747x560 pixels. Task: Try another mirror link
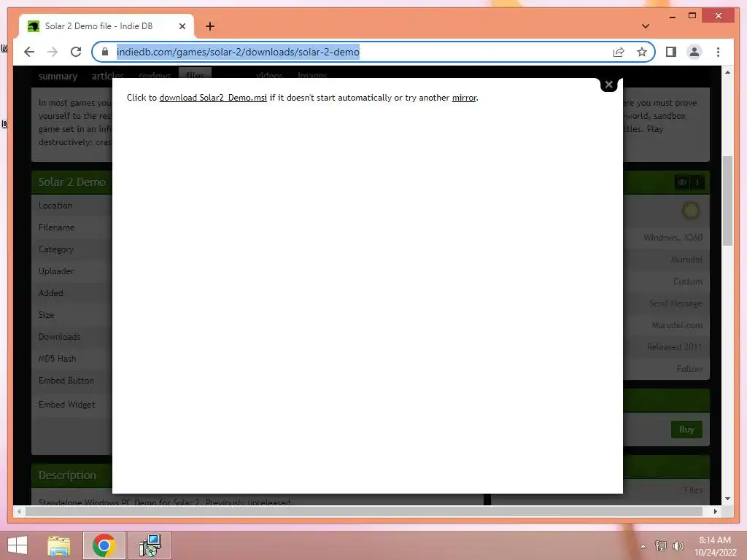pos(464,98)
